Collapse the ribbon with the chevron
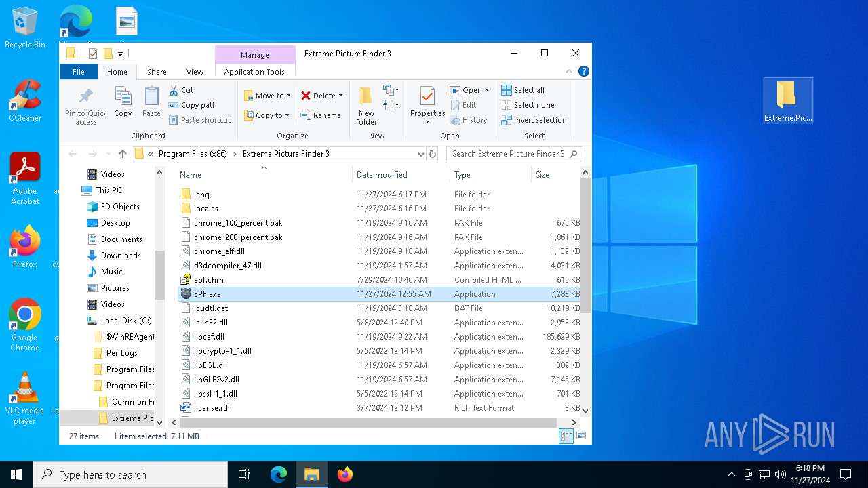 570,71
